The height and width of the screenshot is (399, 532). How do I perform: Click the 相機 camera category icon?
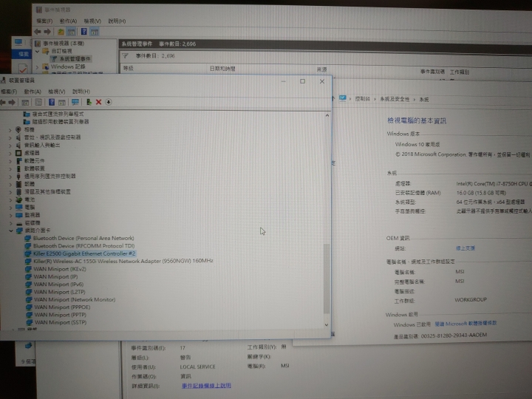[x=18, y=129]
